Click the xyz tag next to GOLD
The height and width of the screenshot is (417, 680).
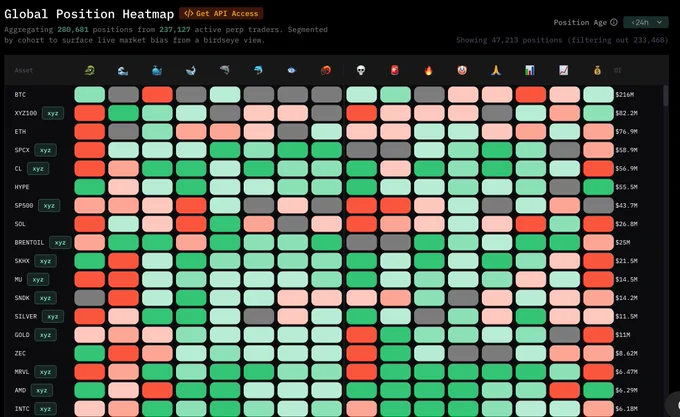[46, 335]
